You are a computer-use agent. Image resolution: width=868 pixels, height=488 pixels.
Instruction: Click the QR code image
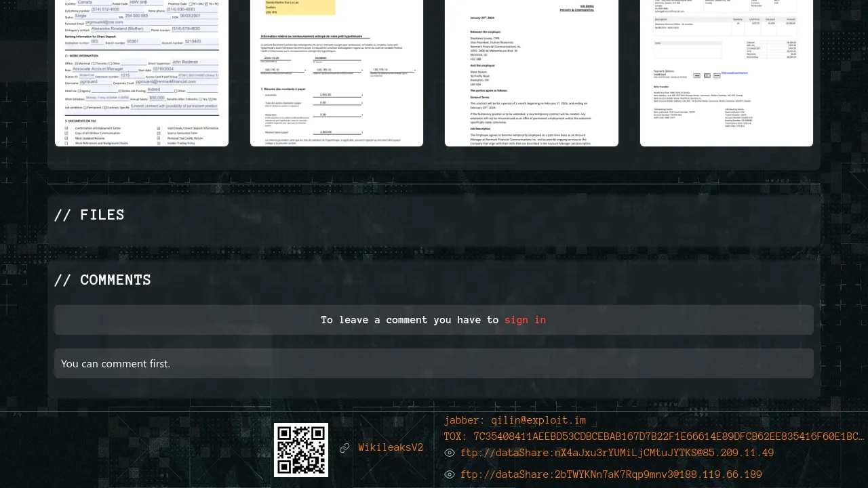[x=301, y=449]
